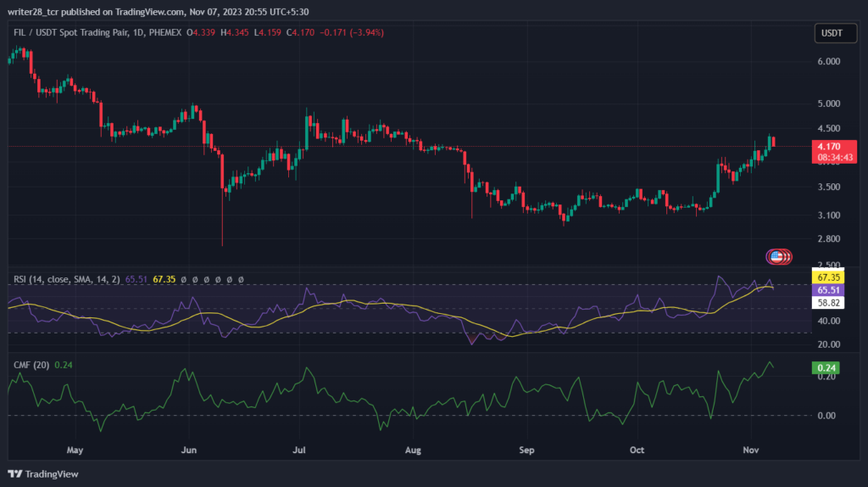The width and height of the screenshot is (868, 487).
Task: Click the Sep label on time axis
Action: 526,450
